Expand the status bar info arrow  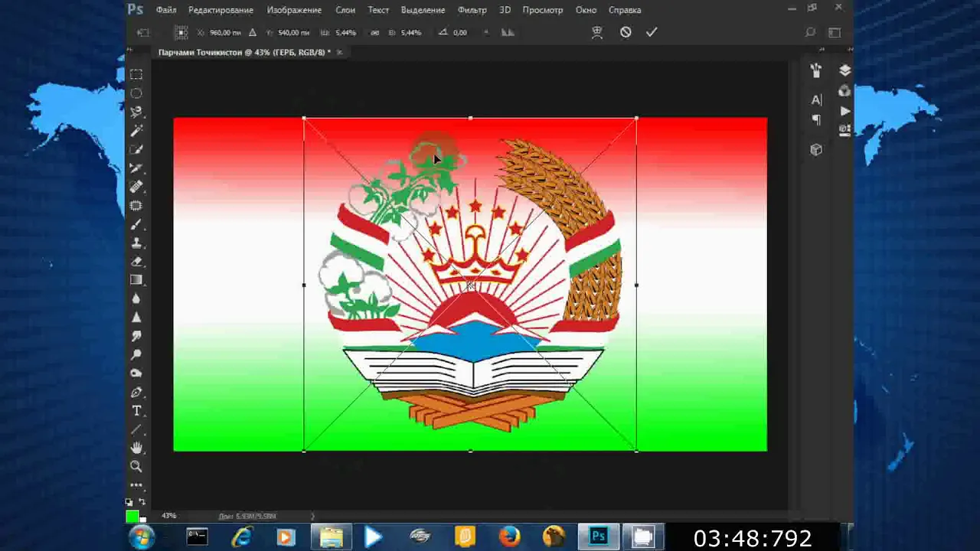click(312, 516)
